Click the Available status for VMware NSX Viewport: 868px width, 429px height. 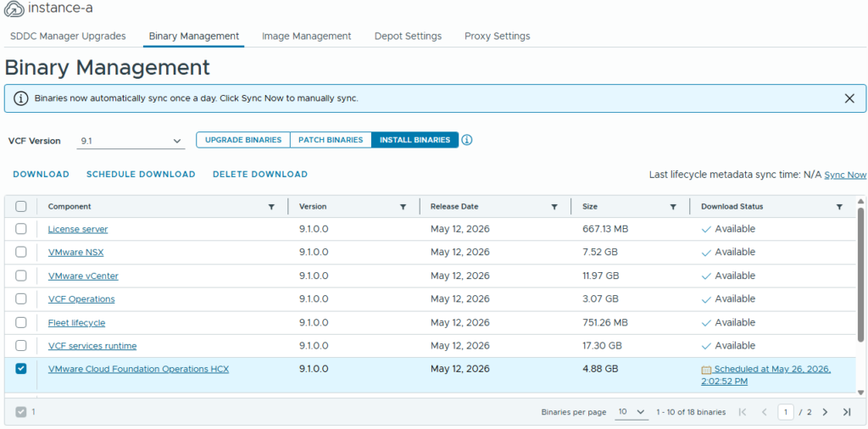(x=728, y=253)
